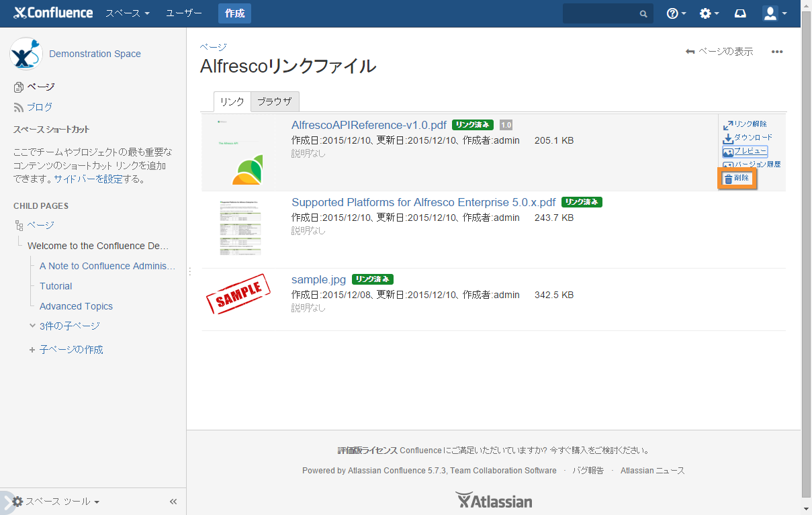The image size is (812, 515).
Task: Open the スペース dropdown menu
Action: (128, 13)
